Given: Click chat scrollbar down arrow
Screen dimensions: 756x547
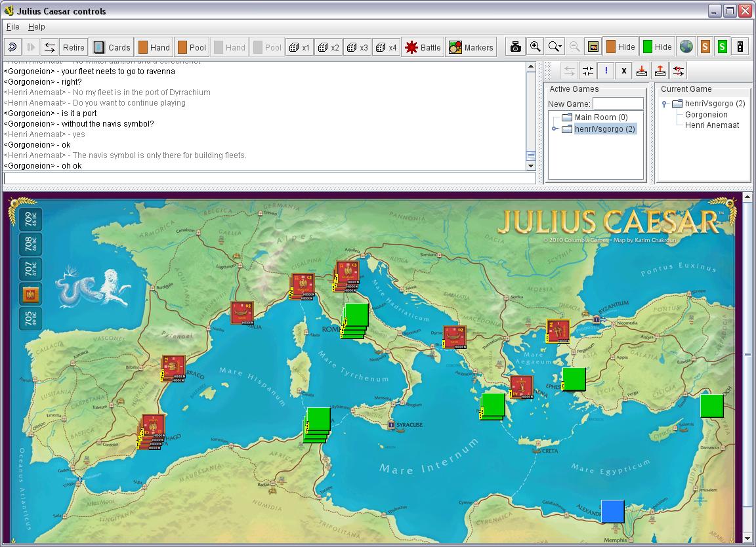Looking at the screenshot, I should coord(531,166).
